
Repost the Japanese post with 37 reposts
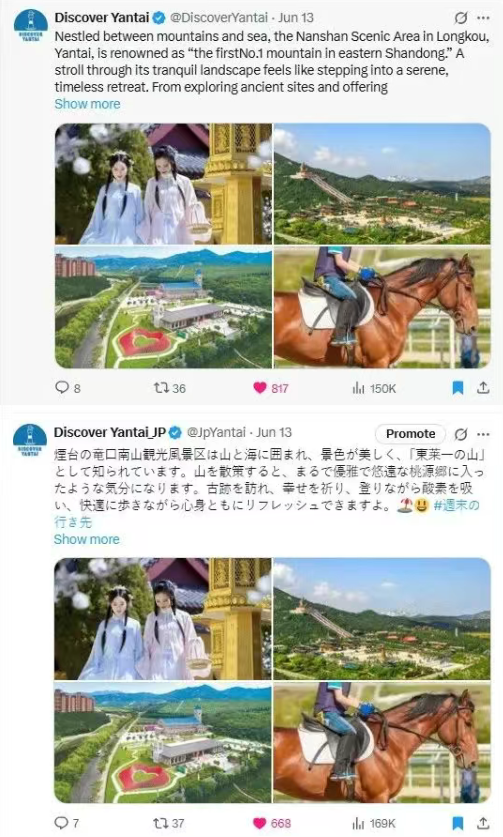pyautogui.click(x=169, y=823)
